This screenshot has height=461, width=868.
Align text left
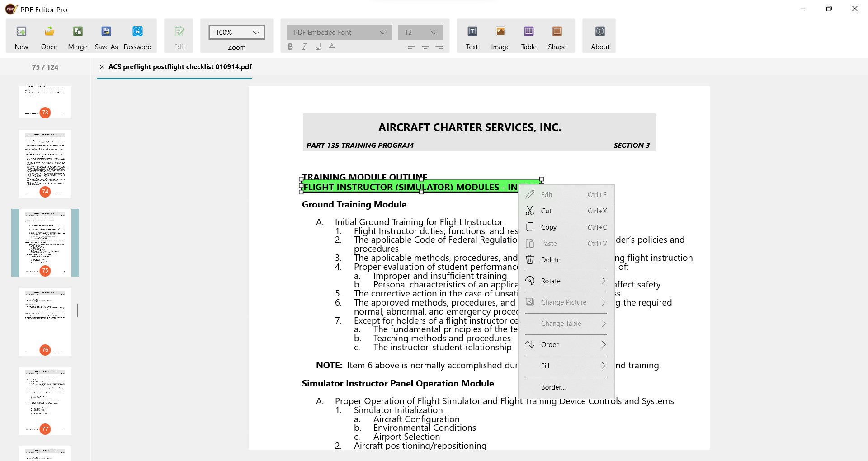tap(411, 47)
